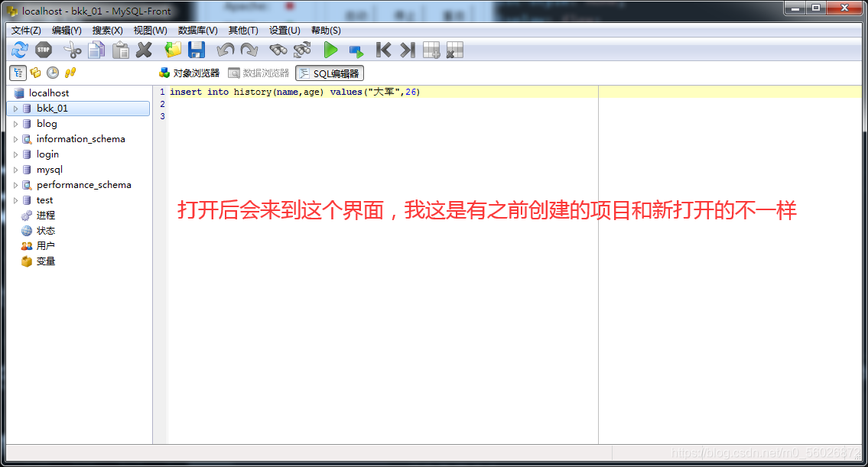Expand the login database node

click(x=15, y=154)
